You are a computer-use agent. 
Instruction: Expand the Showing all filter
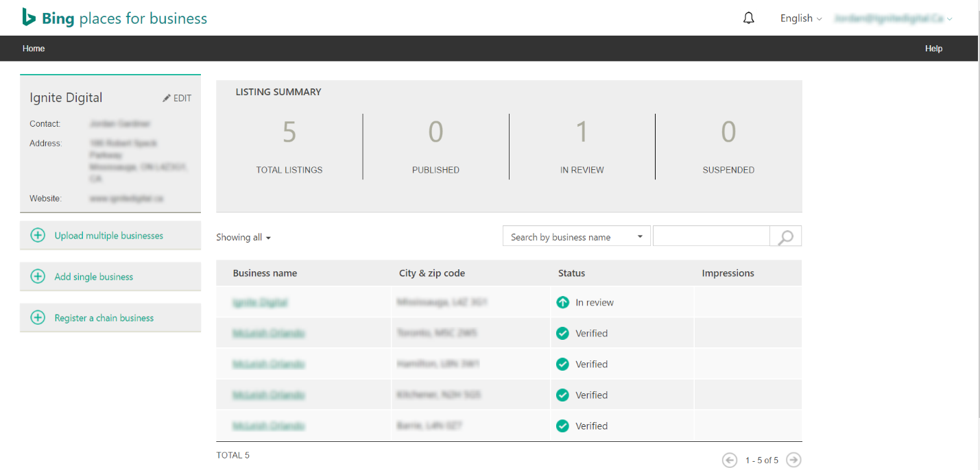point(243,237)
